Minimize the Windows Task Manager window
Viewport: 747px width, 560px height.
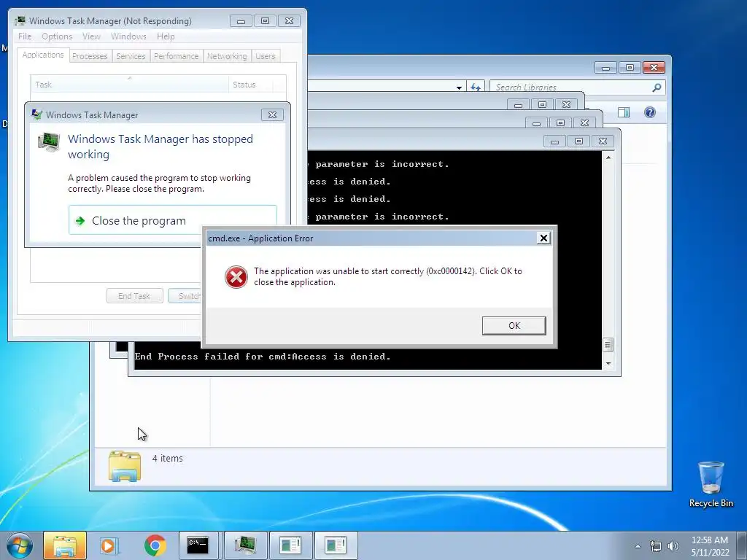click(x=241, y=21)
